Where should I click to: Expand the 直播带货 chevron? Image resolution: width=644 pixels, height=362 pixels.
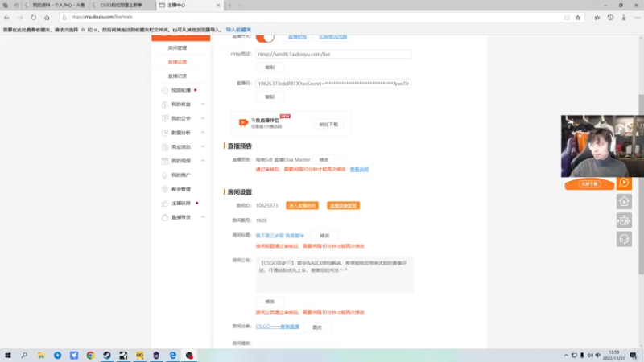coord(203,217)
